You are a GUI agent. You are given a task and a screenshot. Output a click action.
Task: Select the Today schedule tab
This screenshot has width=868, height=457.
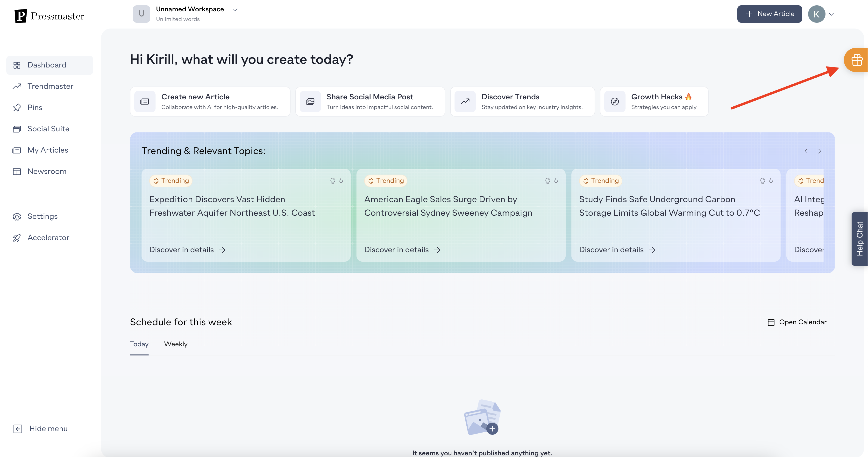coord(139,344)
